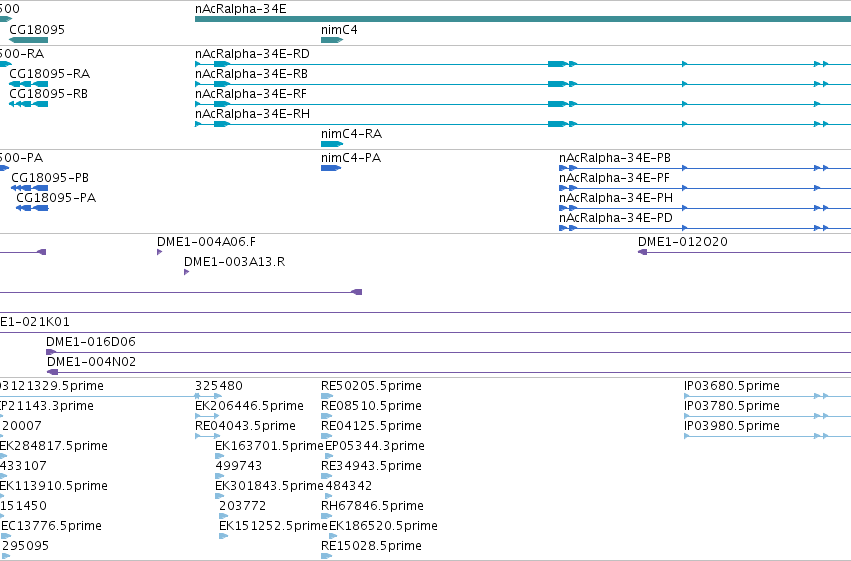Click the IP03980.5prime EST label

(x=732, y=426)
